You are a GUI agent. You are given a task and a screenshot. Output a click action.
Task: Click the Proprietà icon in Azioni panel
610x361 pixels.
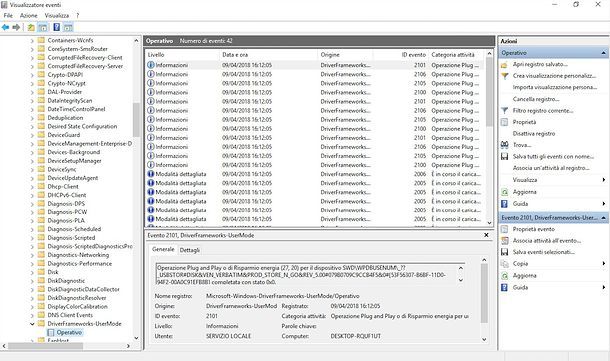pyautogui.click(x=504, y=122)
